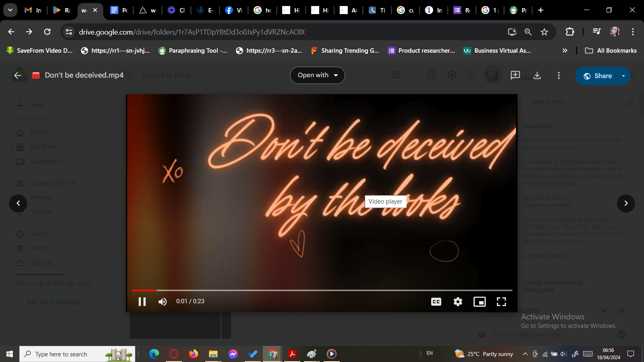Switch to the Facebook tab

pos(234,10)
